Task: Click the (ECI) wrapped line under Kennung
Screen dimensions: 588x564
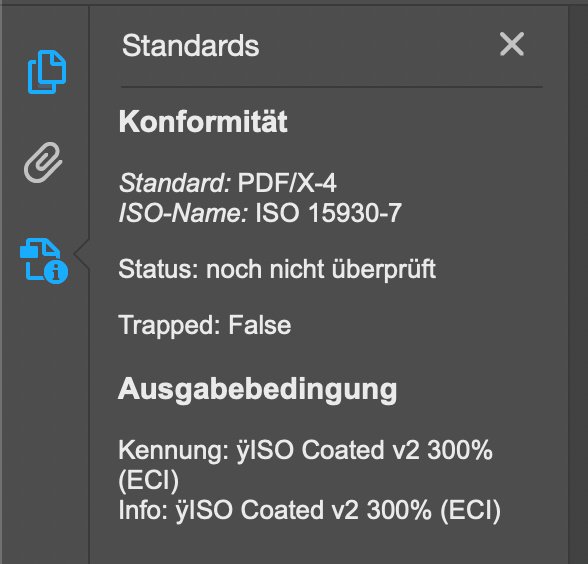Action: [148, 480]
